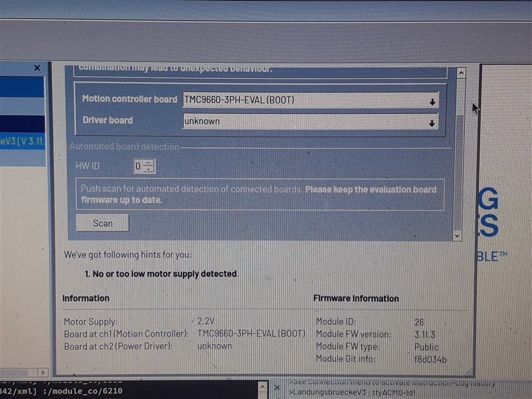Click the Module Git info f8d034b
This screenshot has width=532, height=399.
(x=430, y=359)
